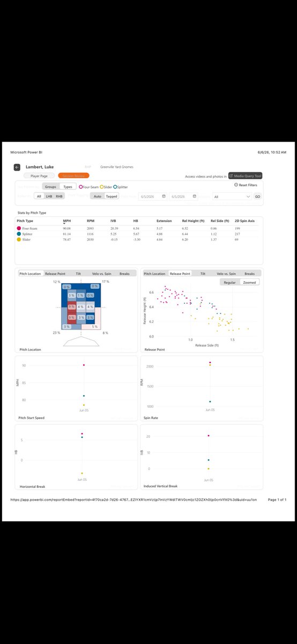Sort table by 2D Spin Axis column
The image size is (297, 644).
[x=243, y=221]
